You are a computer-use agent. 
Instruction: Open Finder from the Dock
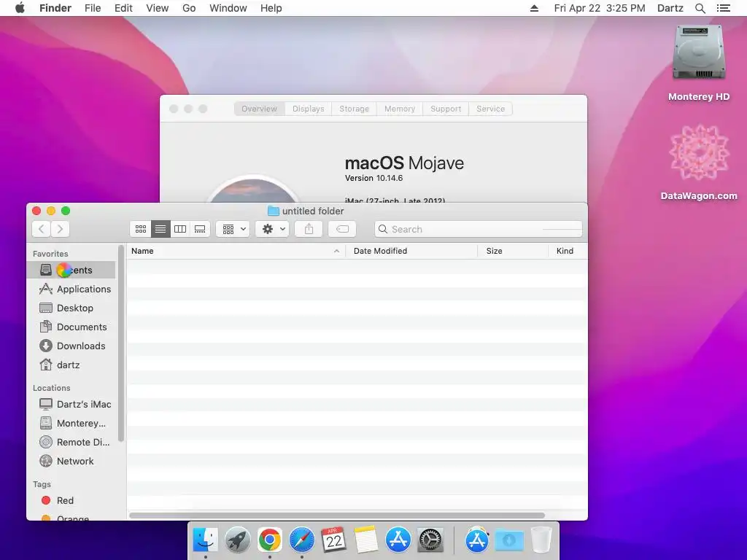point(205,540)
